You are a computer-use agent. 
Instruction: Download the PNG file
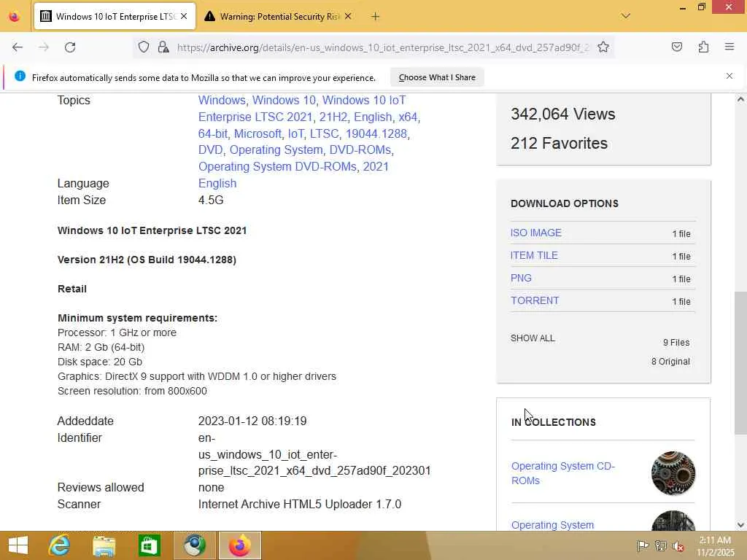point(521,278)
